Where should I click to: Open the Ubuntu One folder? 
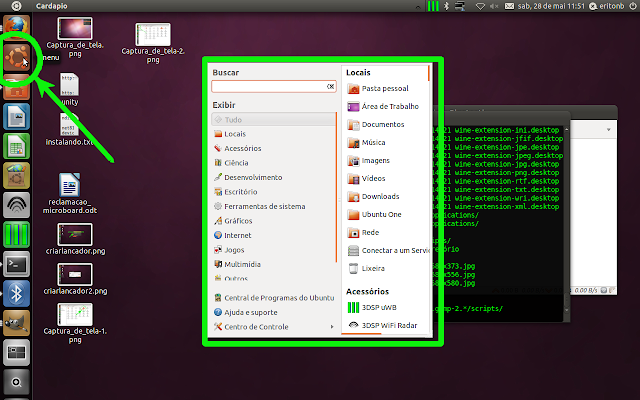click(x=386, y=214)
